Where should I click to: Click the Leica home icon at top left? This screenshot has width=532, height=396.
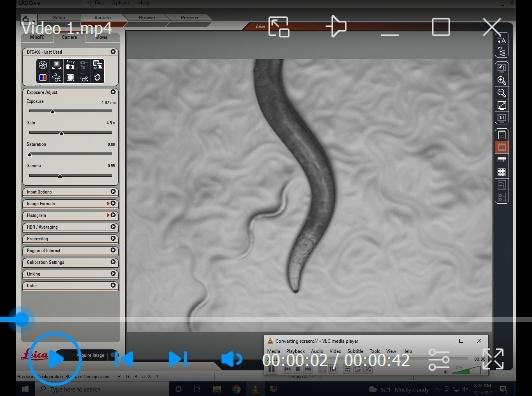(27, 19)
